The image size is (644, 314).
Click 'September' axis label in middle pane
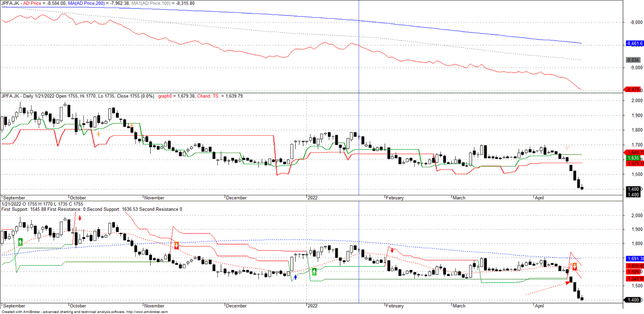click(x=13, y=198)
